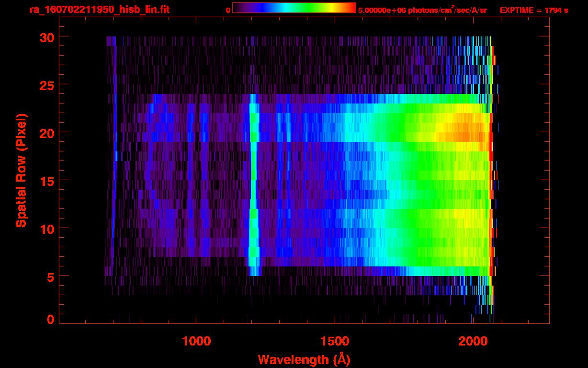Click the EXPTIME = 1794 s text
Image resolution: width=588 pixels, height=368 pixels.
coord(534,10)
